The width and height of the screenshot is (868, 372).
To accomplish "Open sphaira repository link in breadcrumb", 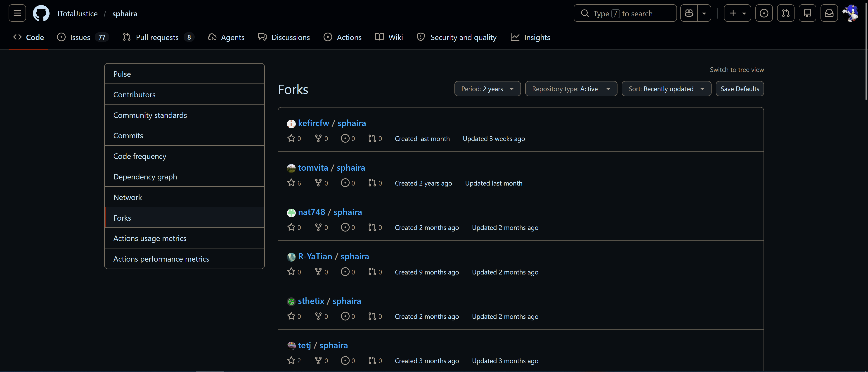I will pos(125,14).
